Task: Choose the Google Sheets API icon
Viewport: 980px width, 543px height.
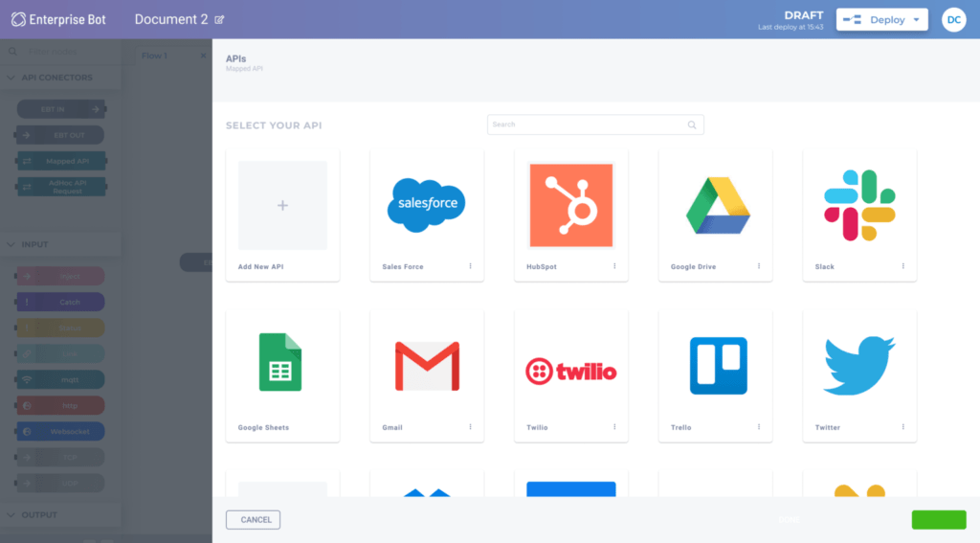Action: coord(280,362)
